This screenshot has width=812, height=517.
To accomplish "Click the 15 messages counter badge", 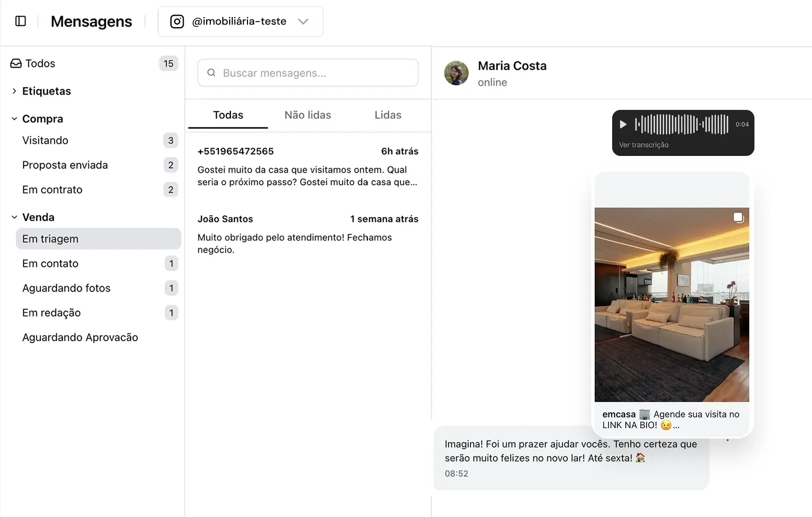I will click(168, 63).
